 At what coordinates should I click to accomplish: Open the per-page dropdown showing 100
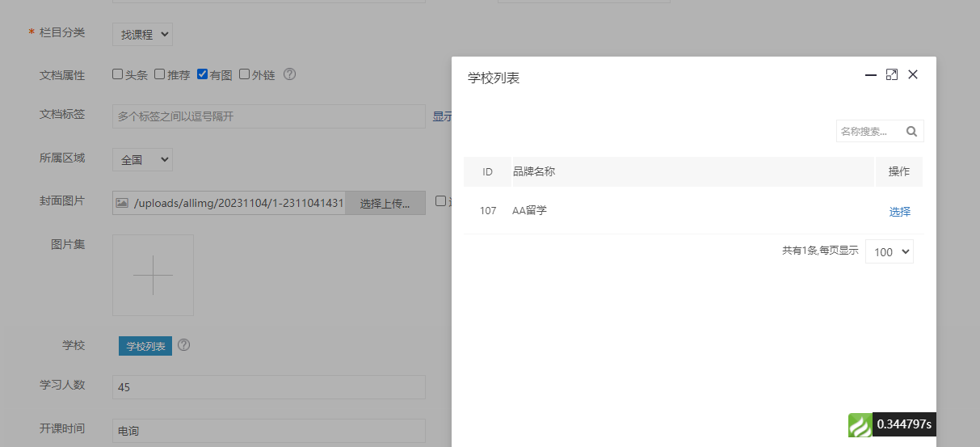[889, 251]
